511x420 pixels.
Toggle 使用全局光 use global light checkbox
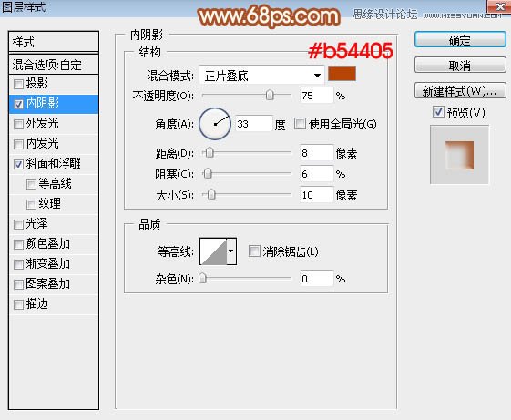pos(300,124)
